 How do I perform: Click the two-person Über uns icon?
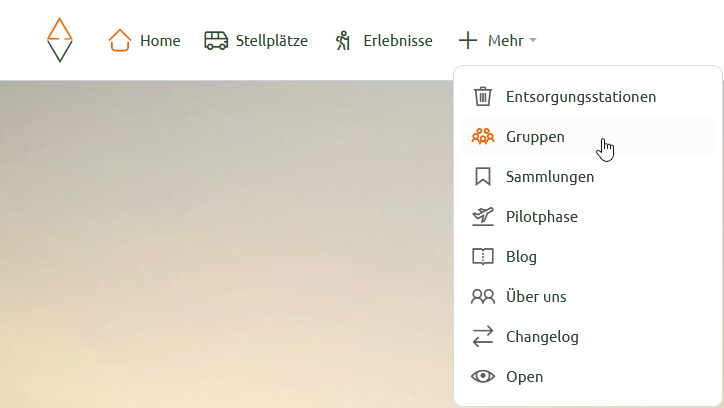483,297
